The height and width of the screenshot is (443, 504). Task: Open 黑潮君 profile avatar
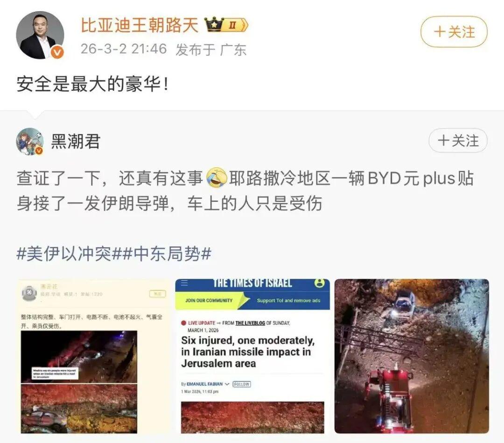(x=29, y=141)
